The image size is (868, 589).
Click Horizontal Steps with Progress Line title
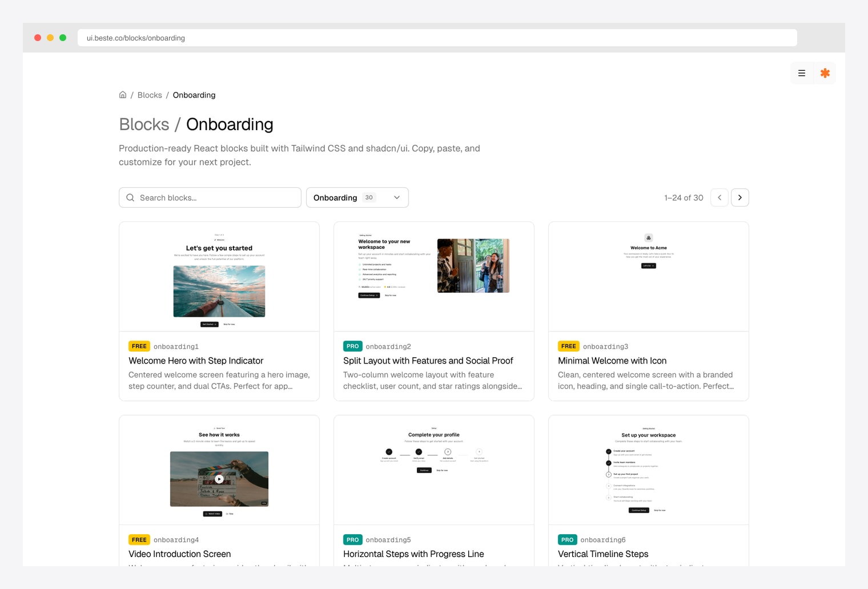pos(413,554)
